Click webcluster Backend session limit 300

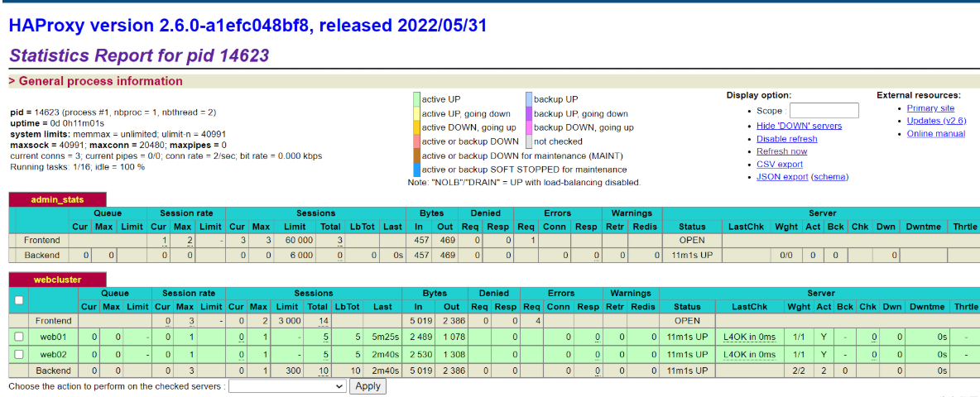pos(293,371)
